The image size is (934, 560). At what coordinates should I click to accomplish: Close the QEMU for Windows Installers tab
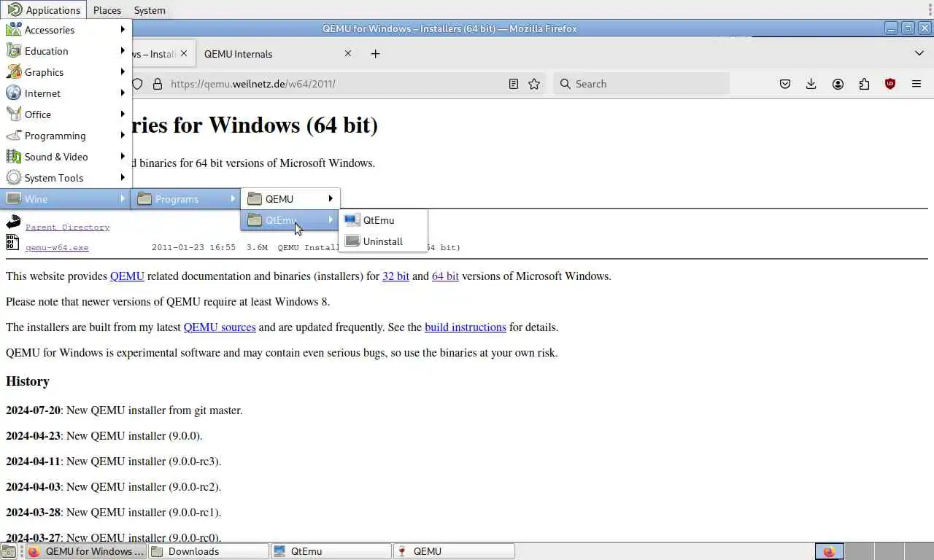pyautogui.click(x=184, y=53)
